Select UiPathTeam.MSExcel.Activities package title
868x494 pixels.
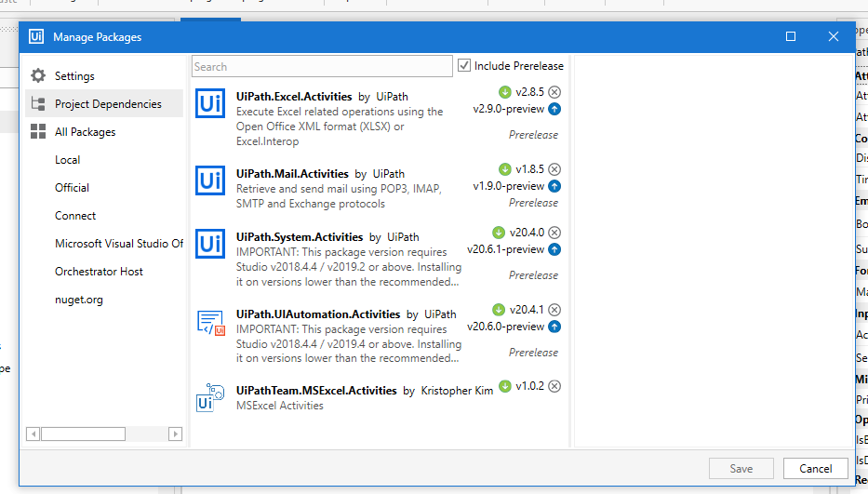click(316, 391)
